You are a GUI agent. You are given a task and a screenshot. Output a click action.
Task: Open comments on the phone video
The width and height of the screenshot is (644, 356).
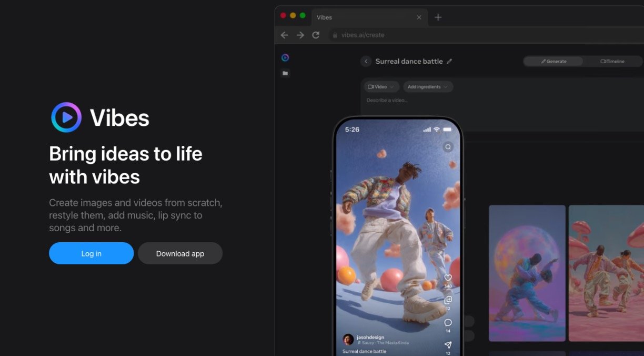(x=448, y=322)
